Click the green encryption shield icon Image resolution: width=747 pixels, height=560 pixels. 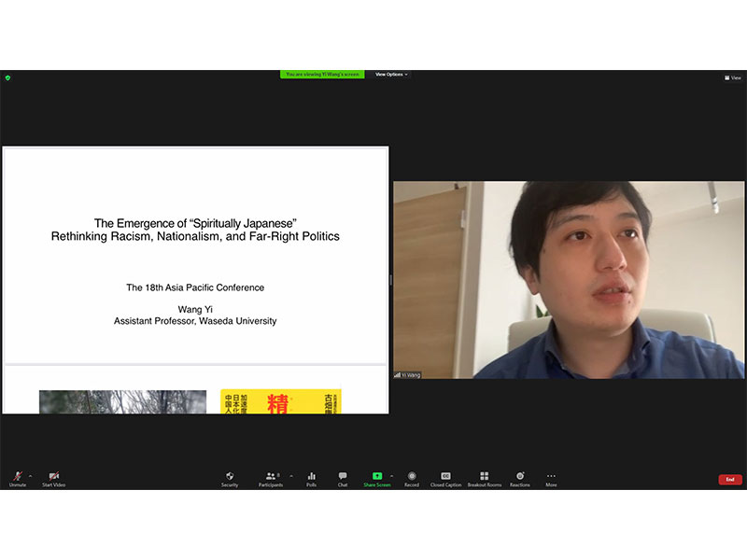coord(7,77)
